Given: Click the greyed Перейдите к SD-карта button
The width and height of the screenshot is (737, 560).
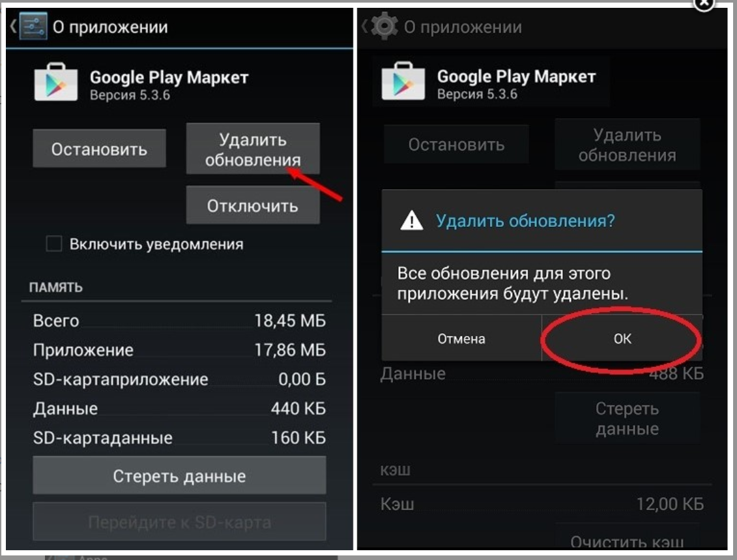Looking at the screenshot, I should pyautogui.click(x=179, y=522).
